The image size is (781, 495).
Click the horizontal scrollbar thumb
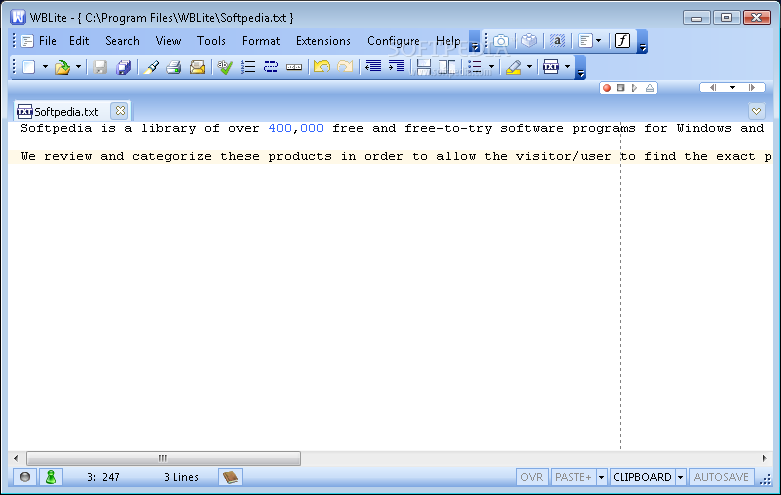coord(163,458)
